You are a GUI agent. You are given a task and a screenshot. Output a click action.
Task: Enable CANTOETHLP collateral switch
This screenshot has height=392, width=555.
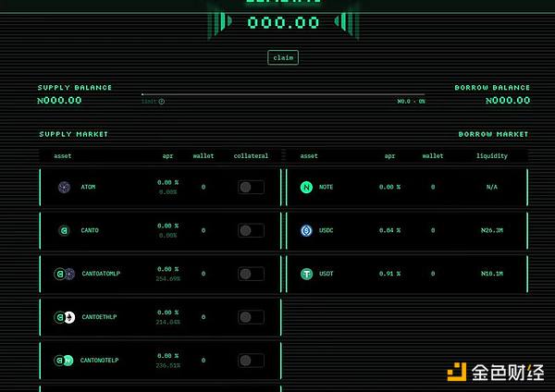(251, 317)
